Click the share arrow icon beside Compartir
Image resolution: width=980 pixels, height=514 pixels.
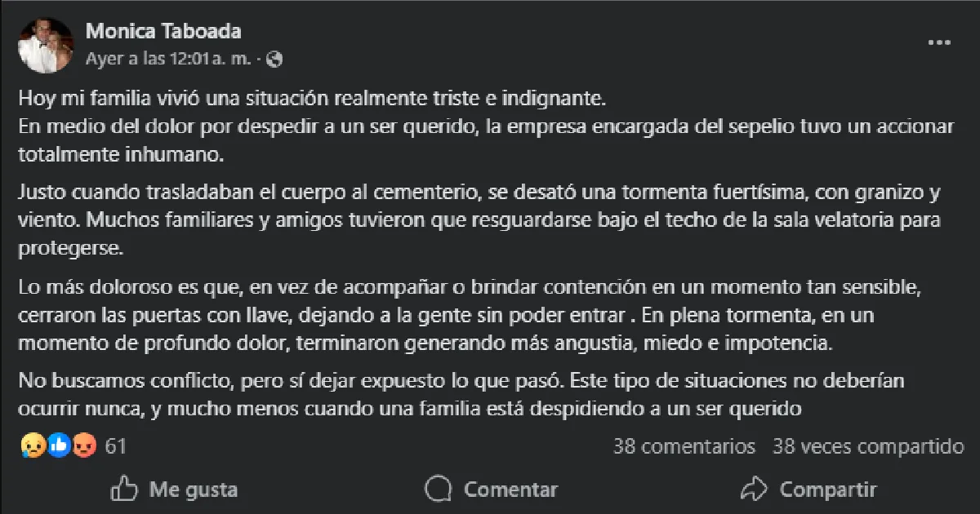[x=753, y=490]
